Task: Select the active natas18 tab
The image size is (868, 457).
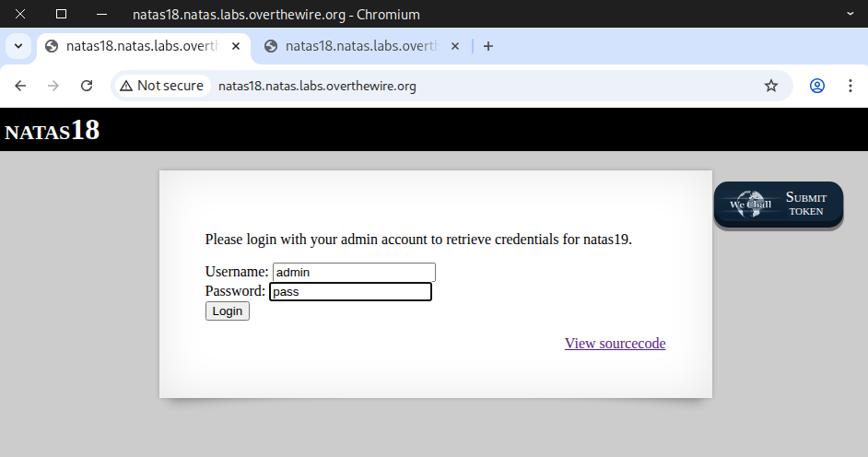Action: click(x=134, y=46)
